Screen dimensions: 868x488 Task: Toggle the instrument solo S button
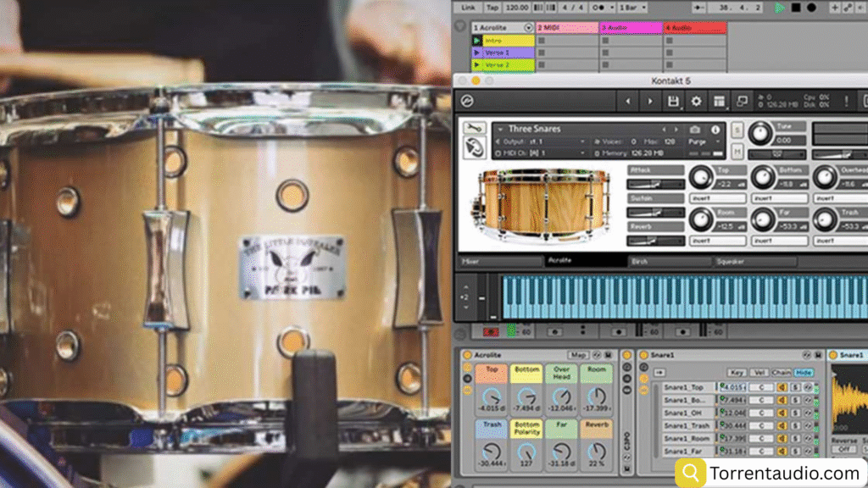tap(737, 130)
